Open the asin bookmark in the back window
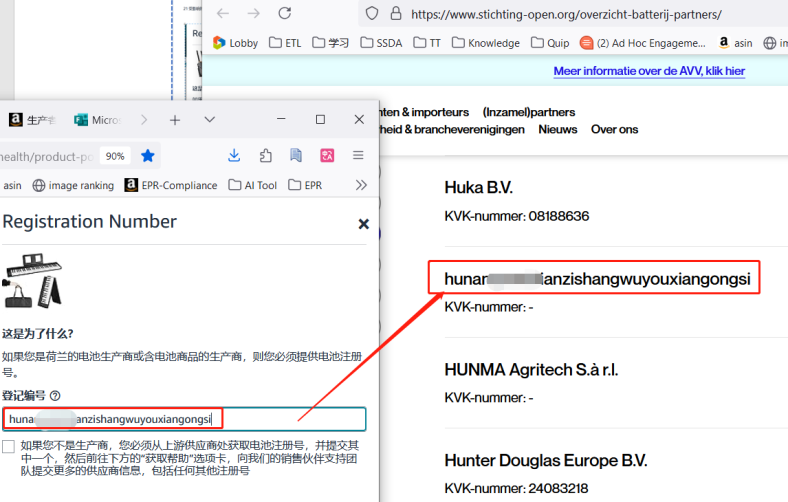The width and height of the screenshot is (788, 502). point(736,43)
